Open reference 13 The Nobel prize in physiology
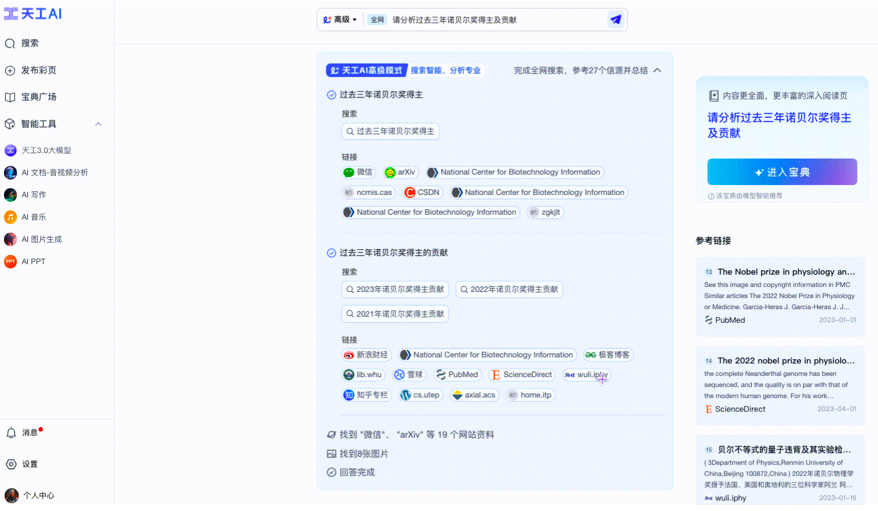878x511 pixels. pos(780,296)
